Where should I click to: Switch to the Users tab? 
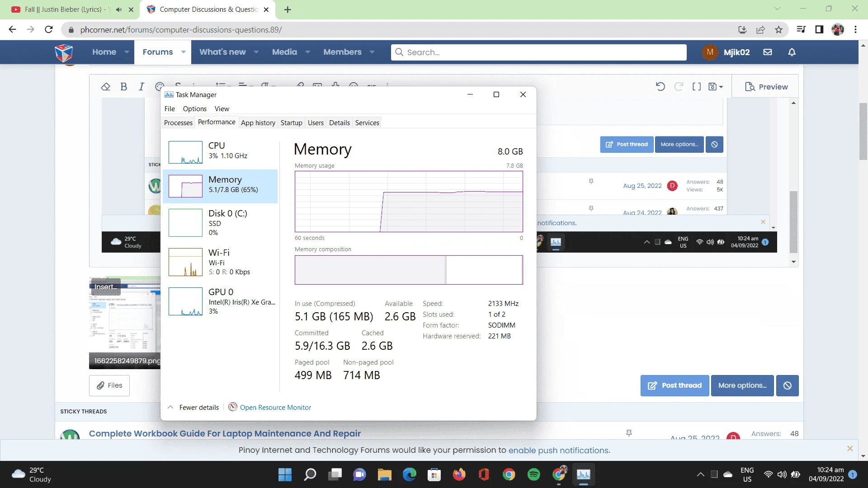click(x=316, y=123)
